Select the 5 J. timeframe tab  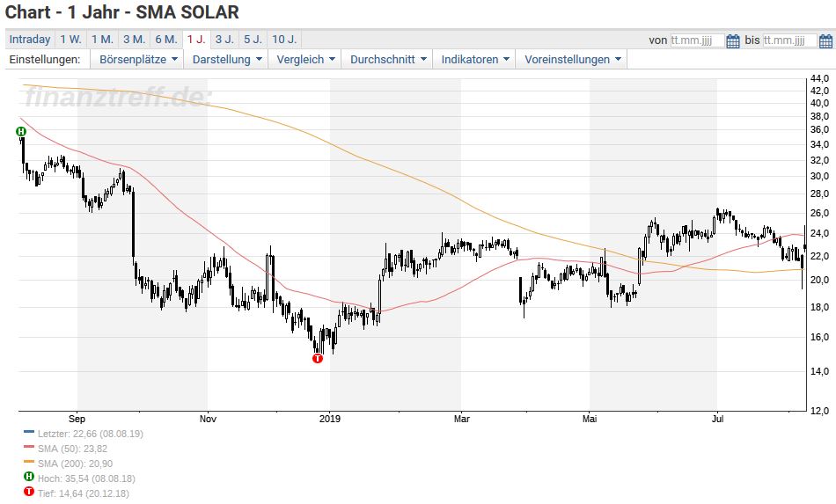(253, 40)
